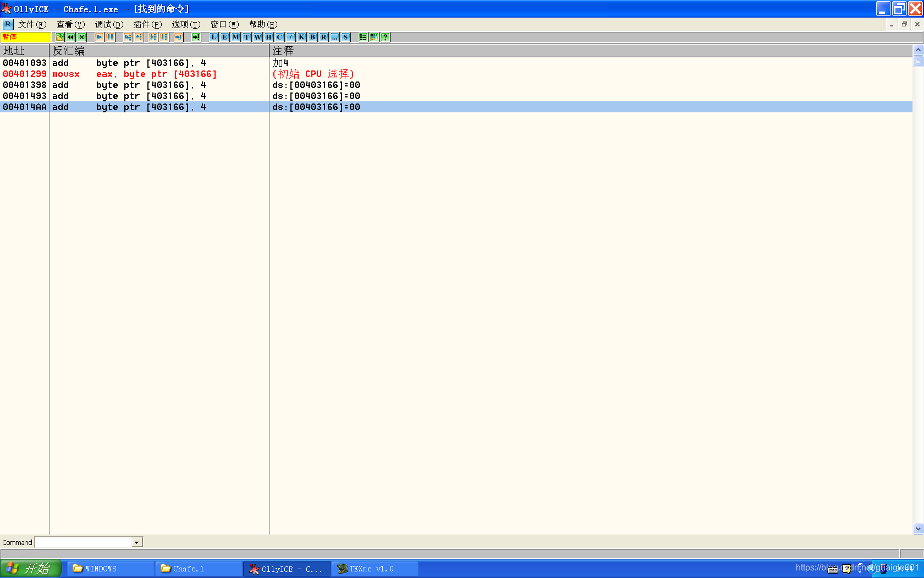Click the Go to address green icon
This screenshot has width=924, height=578.
pos(196,37)
